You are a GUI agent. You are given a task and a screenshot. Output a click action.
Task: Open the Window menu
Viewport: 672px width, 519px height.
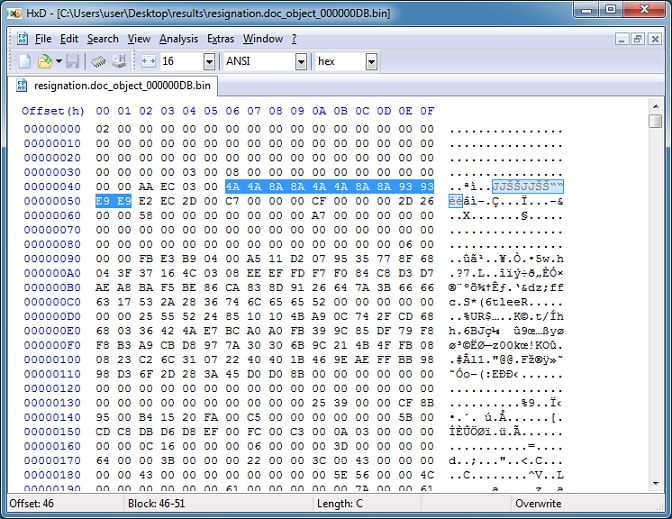click(x=263, y=39)
